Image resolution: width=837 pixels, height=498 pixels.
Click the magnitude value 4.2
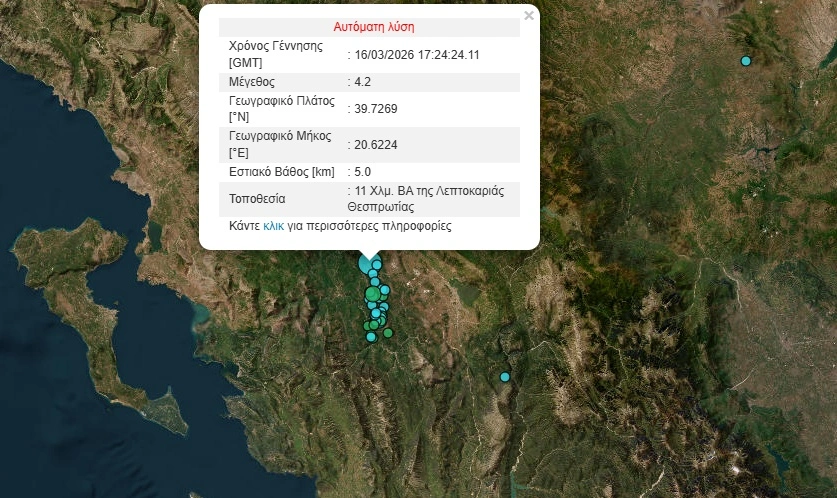click(362, 81)
